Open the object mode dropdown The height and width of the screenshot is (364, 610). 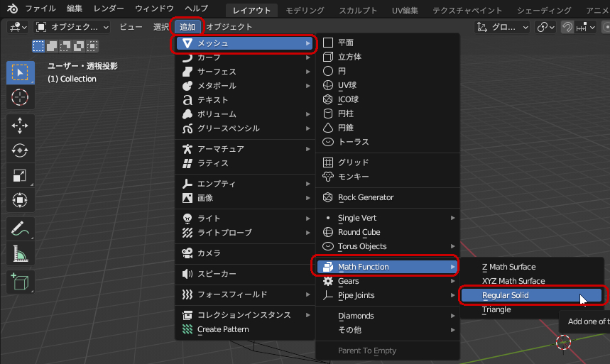[x=72, y=27]
